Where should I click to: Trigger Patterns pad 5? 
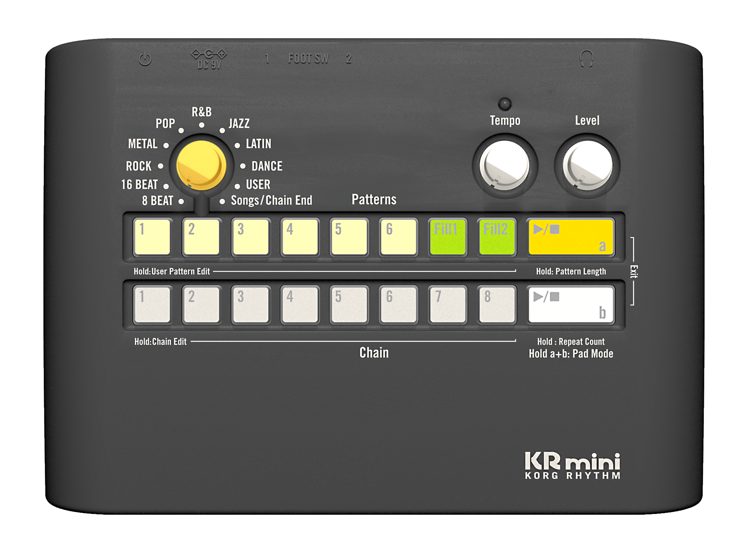[x=349, y=237]
